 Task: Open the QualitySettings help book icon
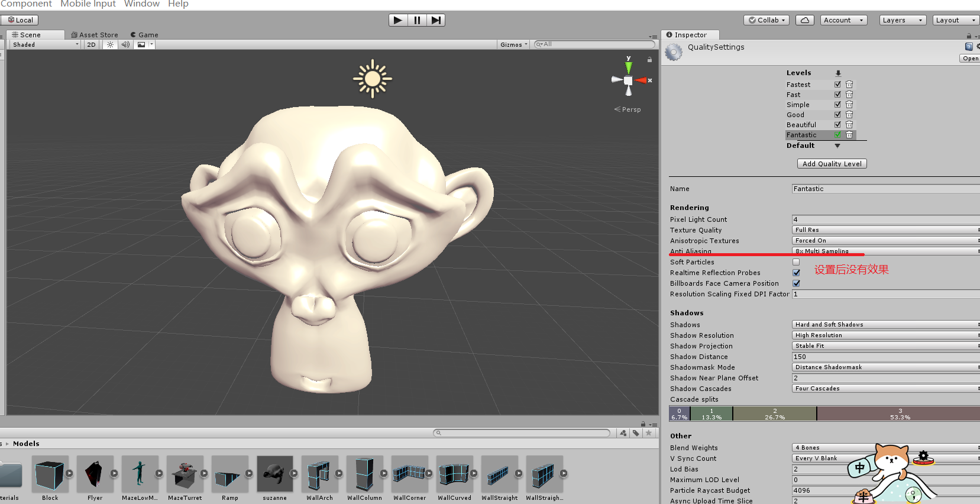click(x=969, y=47)
